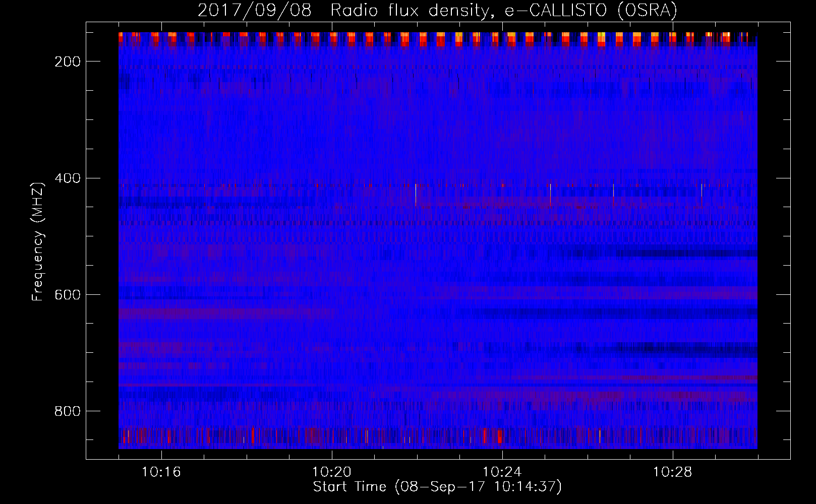
Task: Click the 800 frequency tick label
Action: pos(68,411)
